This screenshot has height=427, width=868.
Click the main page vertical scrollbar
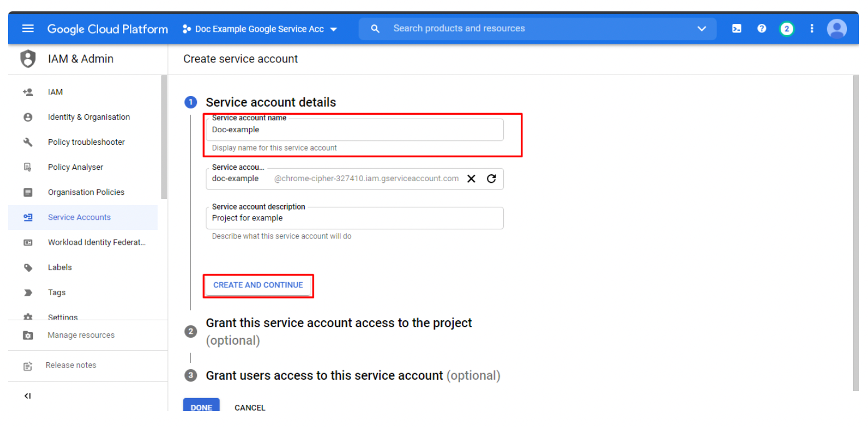856,233
